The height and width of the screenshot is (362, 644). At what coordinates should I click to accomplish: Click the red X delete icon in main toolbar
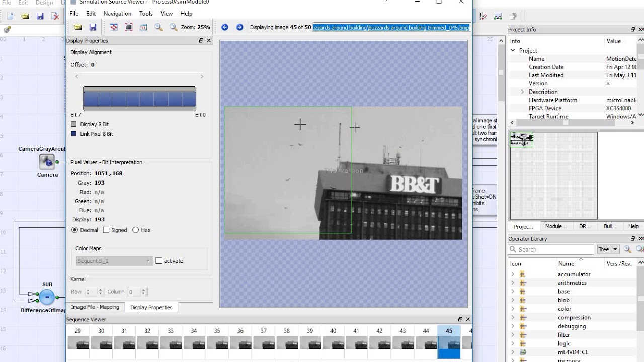55,16
